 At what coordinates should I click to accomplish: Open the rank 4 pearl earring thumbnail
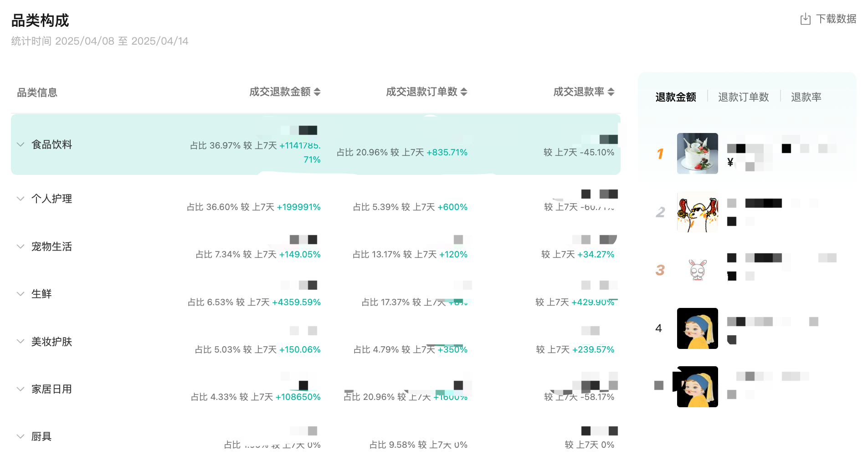click(x=697, y=328)
